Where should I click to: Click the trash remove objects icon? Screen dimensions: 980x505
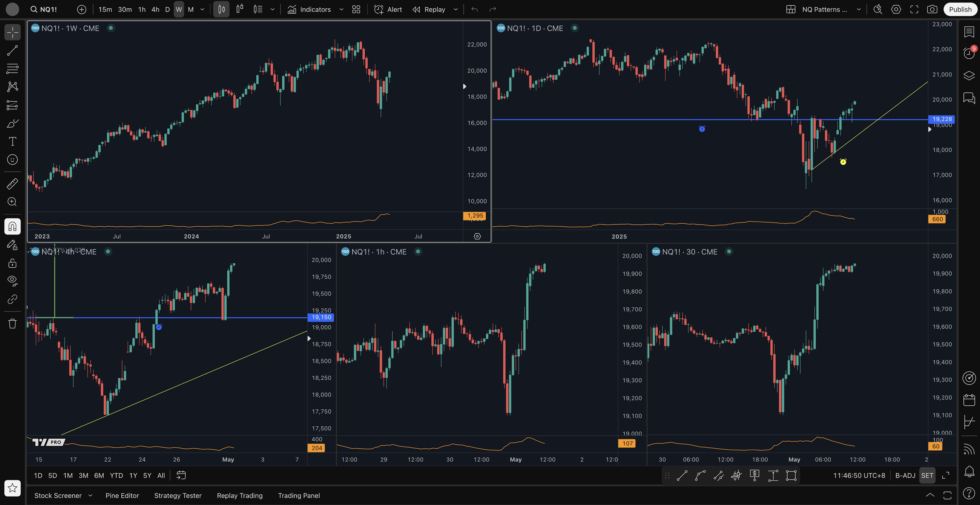pos(12,324)
